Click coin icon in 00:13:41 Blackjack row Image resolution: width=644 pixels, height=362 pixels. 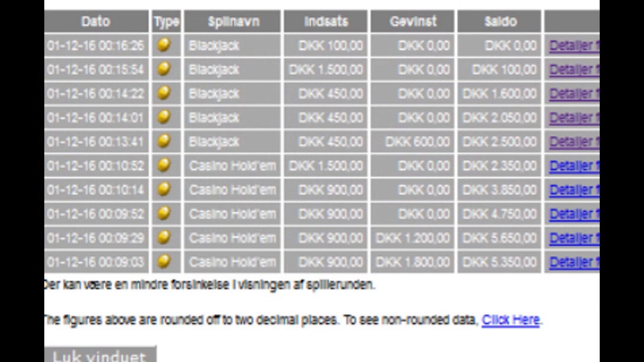(x=164, y=141)
